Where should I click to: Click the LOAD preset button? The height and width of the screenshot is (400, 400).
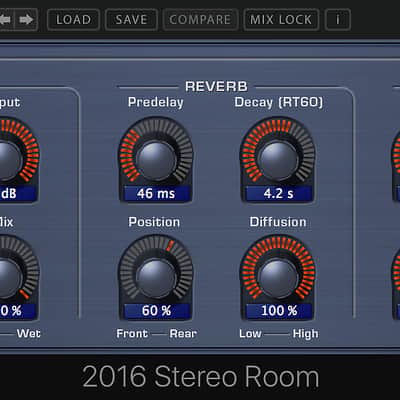coord(73,20)
